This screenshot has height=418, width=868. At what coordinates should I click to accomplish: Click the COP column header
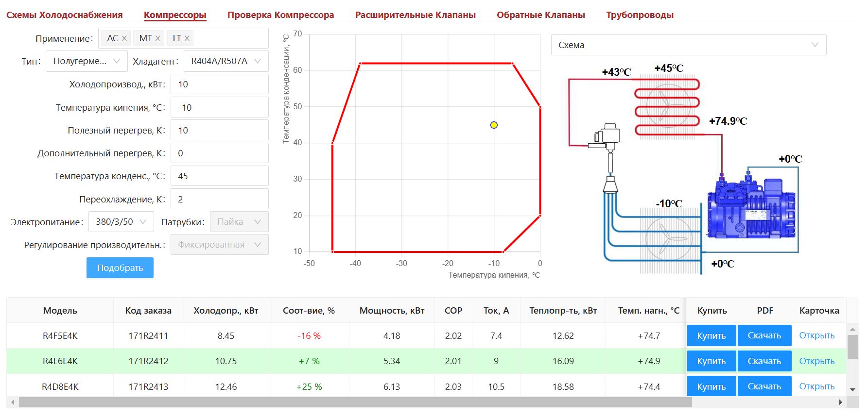[453, 311]
